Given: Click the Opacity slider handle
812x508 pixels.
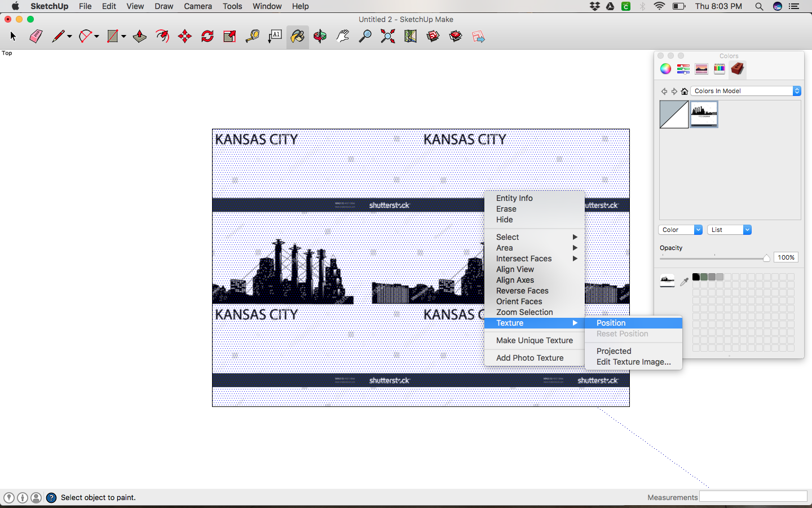Looking at the screenshot, I should 766,258.
